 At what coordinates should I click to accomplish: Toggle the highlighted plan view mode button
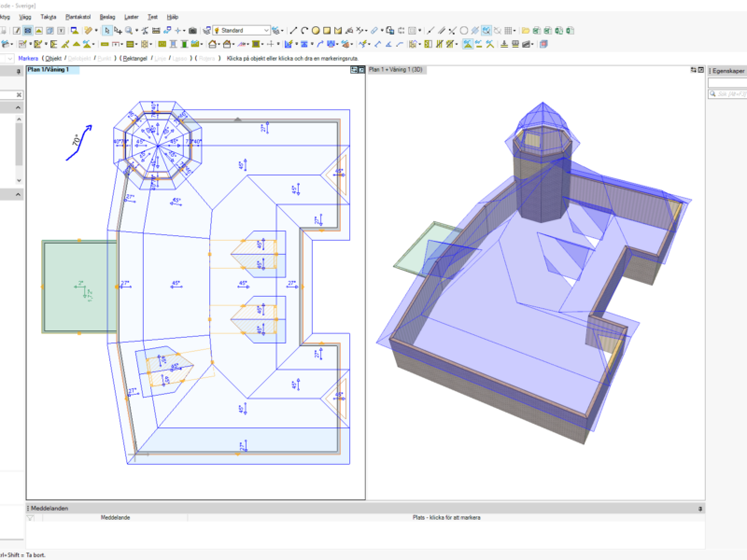click(28, 31)
